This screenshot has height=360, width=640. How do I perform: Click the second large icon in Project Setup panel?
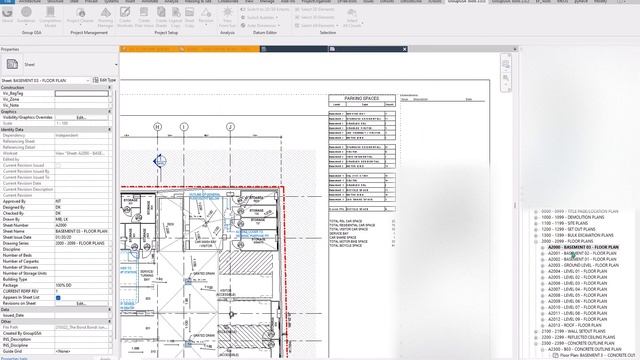click(x=144, y=12)
